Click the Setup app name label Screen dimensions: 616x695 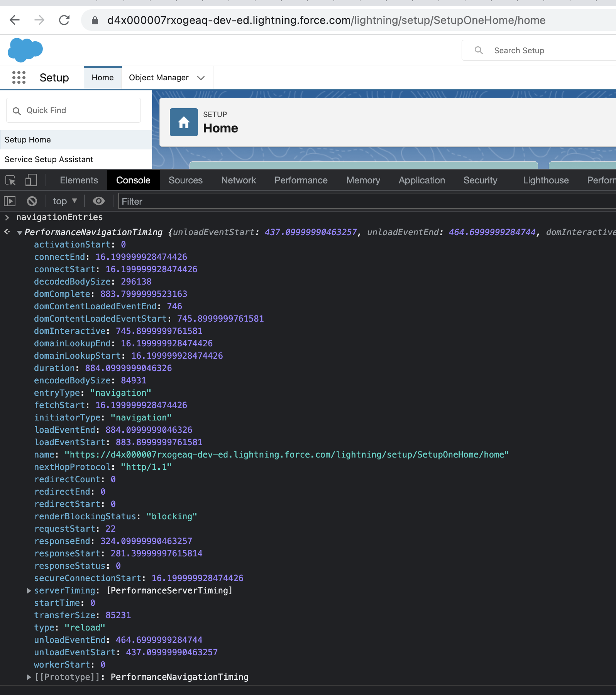pyautogui.click(x=54, y=78)
